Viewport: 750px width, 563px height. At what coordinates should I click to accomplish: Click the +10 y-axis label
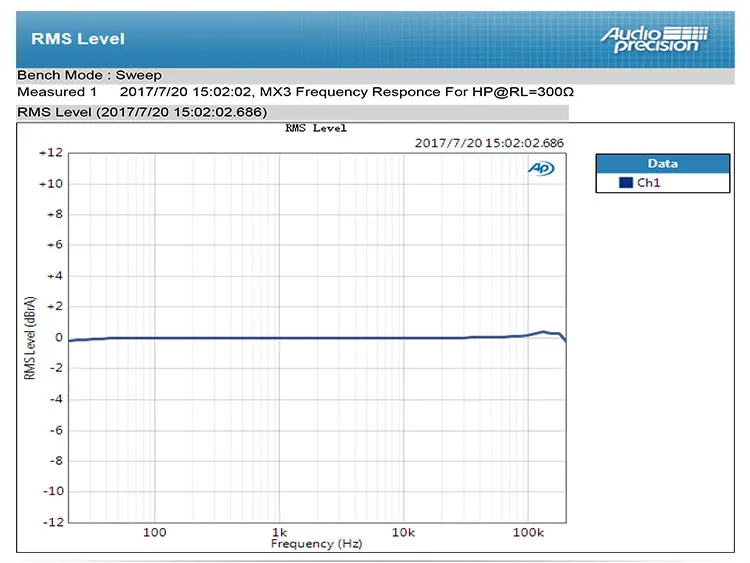tap(51, 184)
